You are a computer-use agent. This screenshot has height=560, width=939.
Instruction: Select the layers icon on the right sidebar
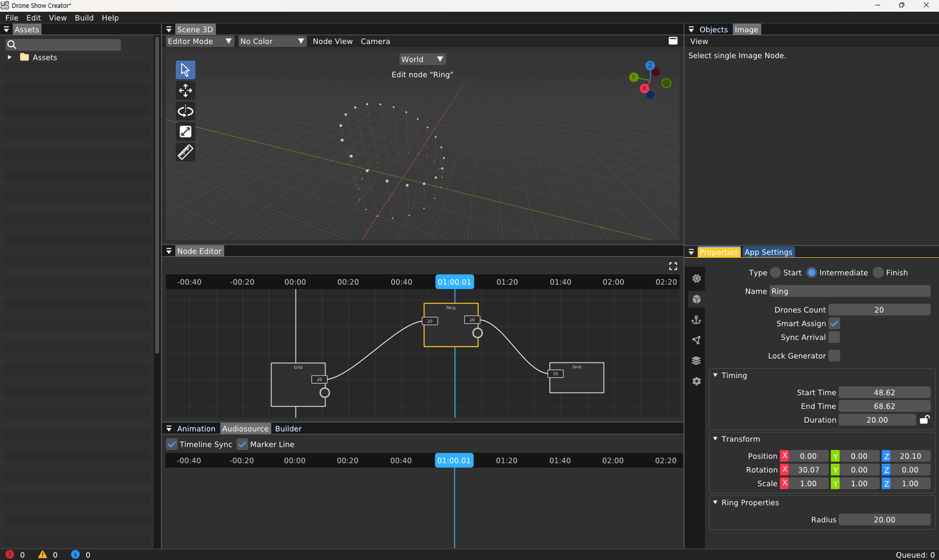pyautogui.click(x=696, y=360)
